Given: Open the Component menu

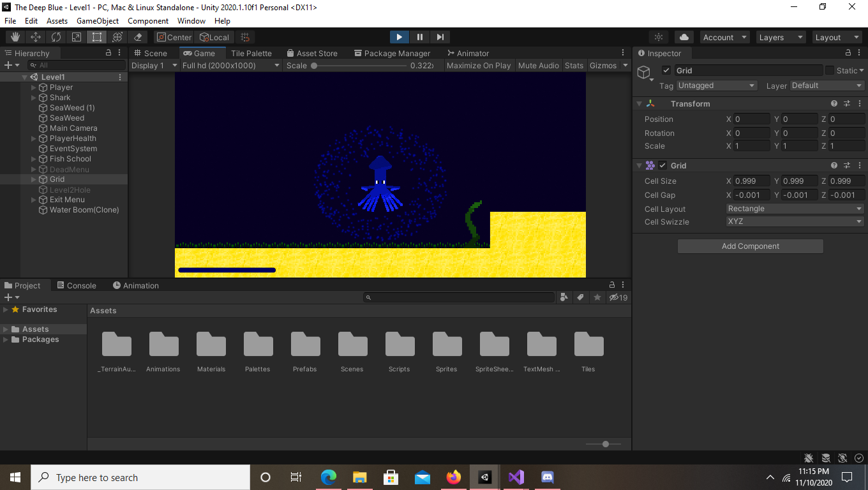Looking at the screenshot, I should click(x=148, y=21).
